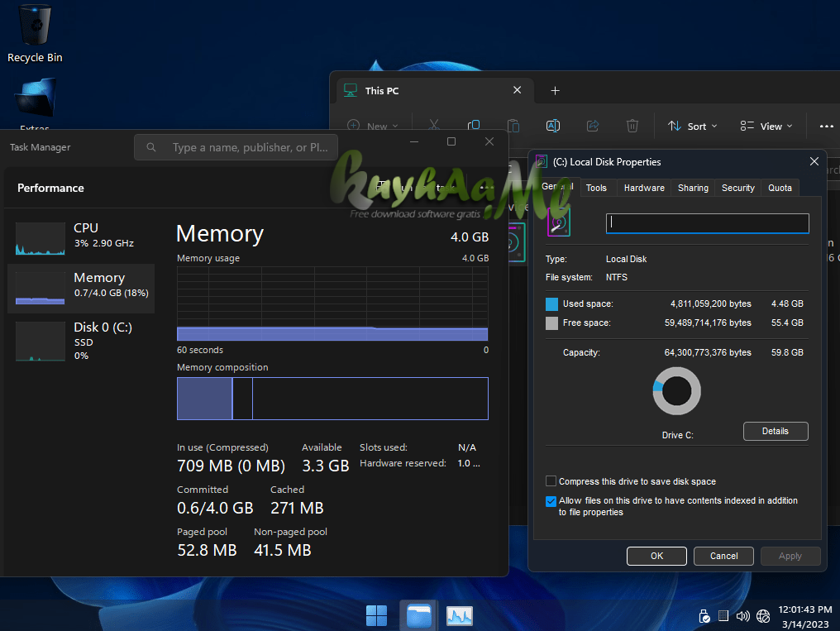Click the 41.5 MB Non-paged pool value

click(282, 550)
